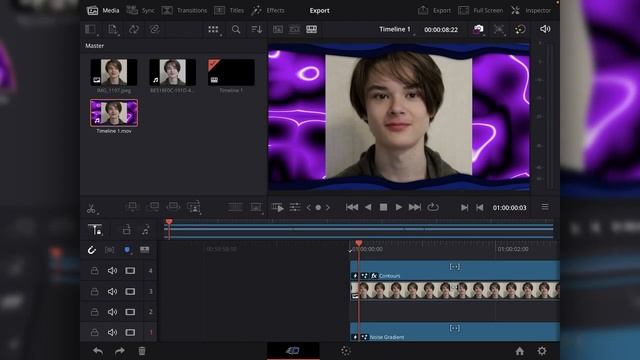Disable video on track 2
Image resolution: width=640 pixels, height=360 pixels.
coord(130,312)
